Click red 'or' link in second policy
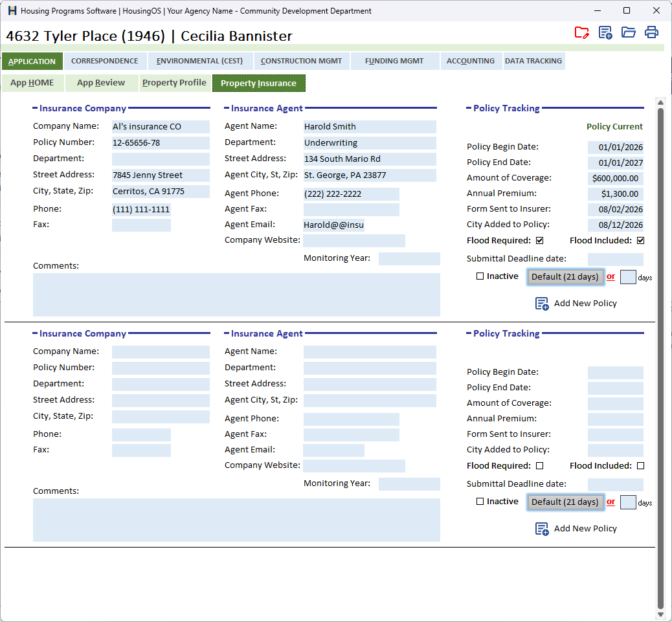Image resolution: width=672 pixels, height=622 pixels. pos(610,502)
